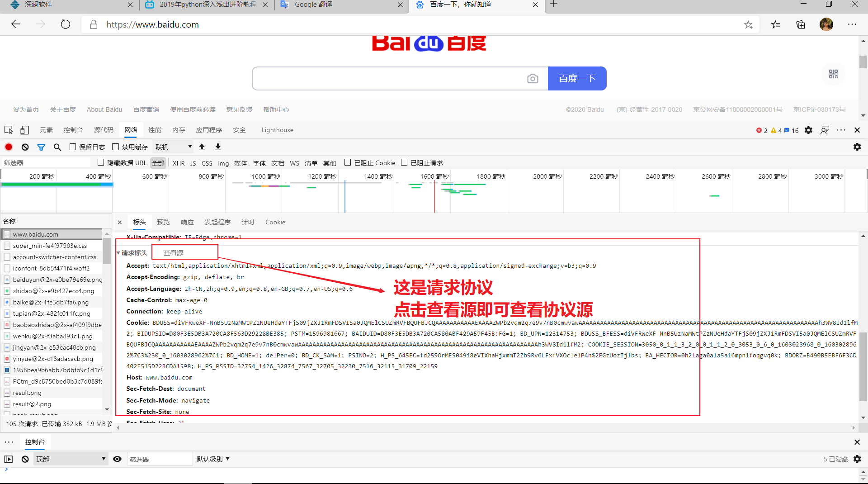Viewport: 868px width, 484px height.
Task: Toggle device emulation mode
Action: point(24,130)
